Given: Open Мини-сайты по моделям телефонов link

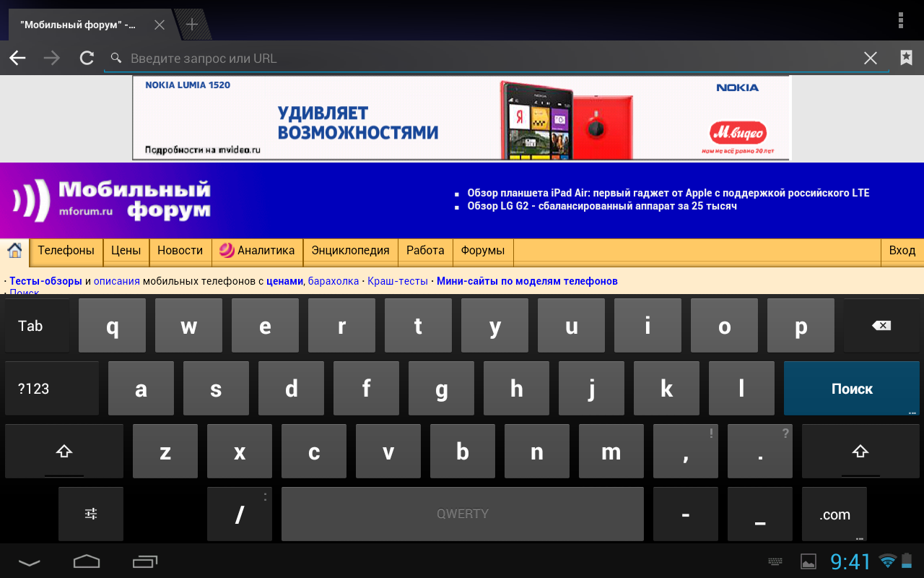Looking at the screenshot, I should click(527, 281).
